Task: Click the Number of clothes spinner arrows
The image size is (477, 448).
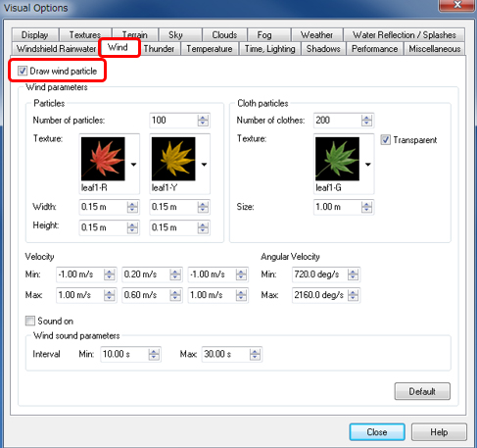Action: 366,121
